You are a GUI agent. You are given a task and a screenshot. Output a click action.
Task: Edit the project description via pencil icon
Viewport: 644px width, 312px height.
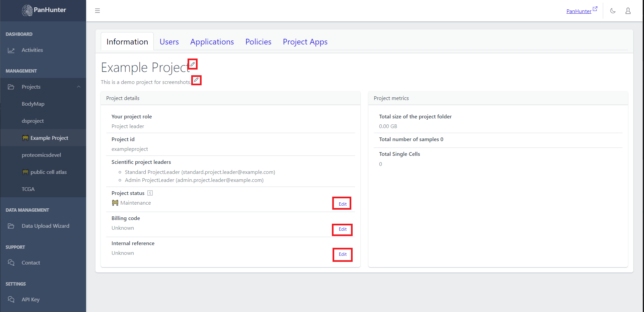(196, 80)
